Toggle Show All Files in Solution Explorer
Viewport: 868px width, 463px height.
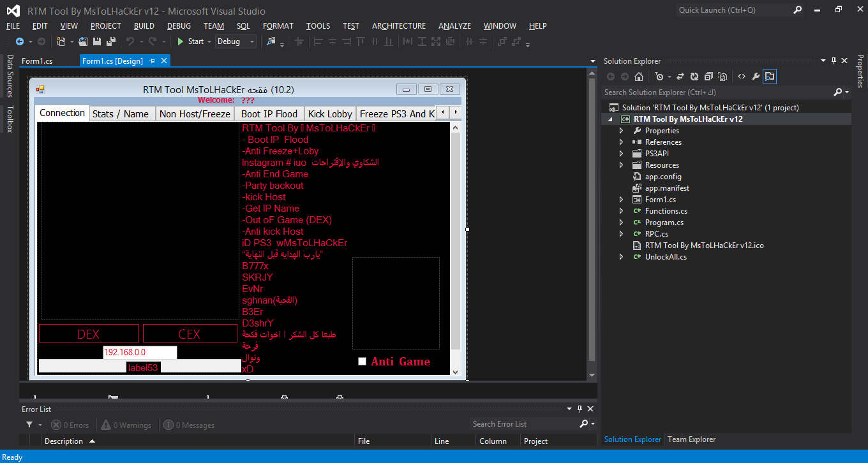pos(722,77)
